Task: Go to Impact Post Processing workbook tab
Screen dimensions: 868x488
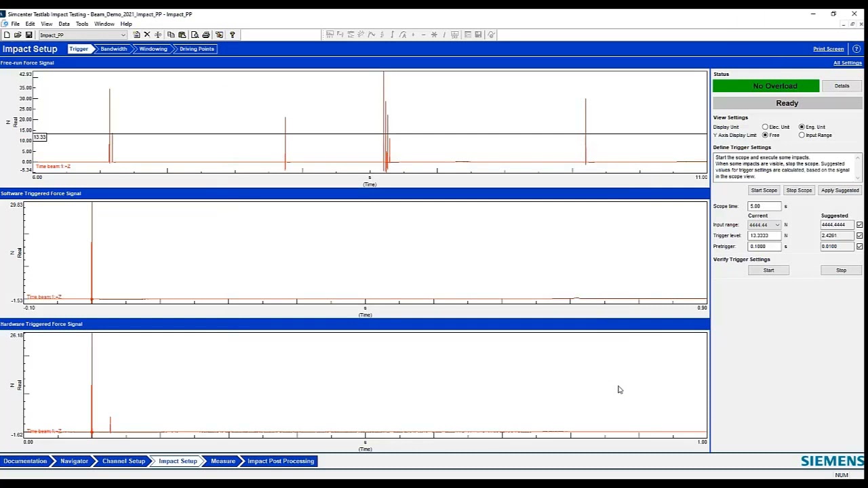Action: 281,461
